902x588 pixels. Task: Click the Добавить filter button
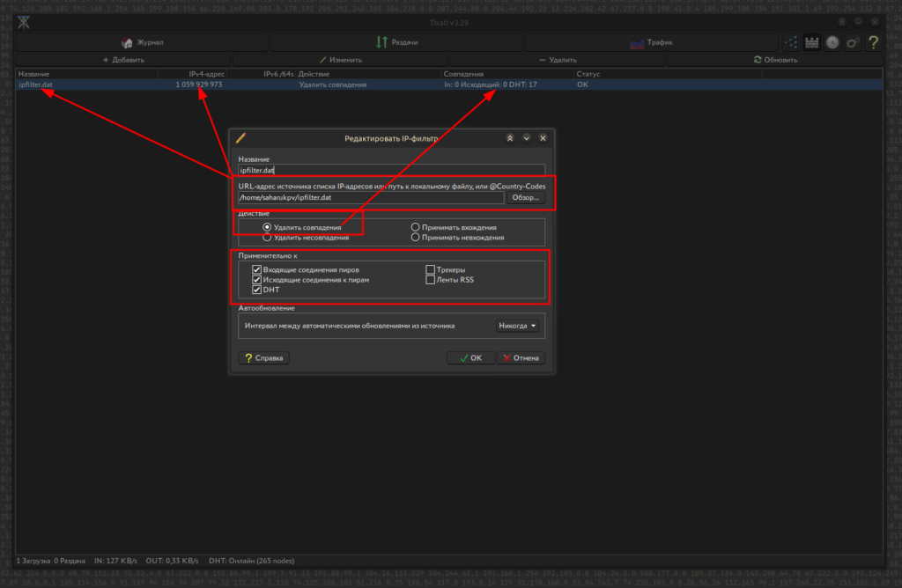(123, 60)
